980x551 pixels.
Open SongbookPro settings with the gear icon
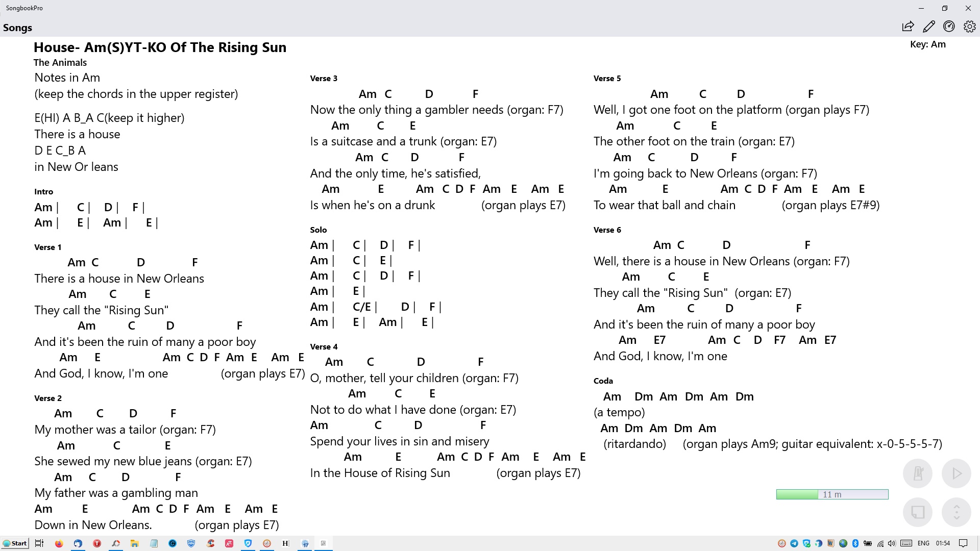(x=969, y=27)
